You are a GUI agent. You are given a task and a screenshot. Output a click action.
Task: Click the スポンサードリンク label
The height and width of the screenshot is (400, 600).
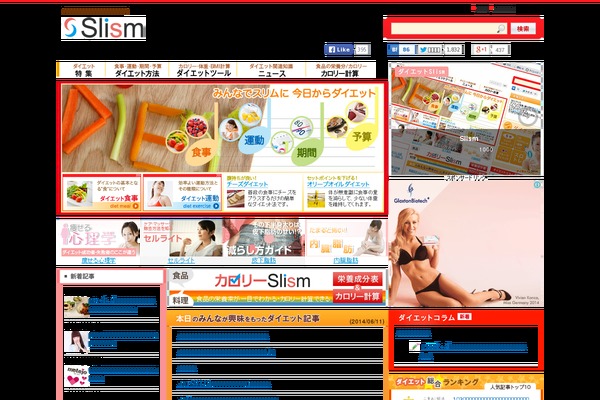pyautogui.click(x=466, y=178)
